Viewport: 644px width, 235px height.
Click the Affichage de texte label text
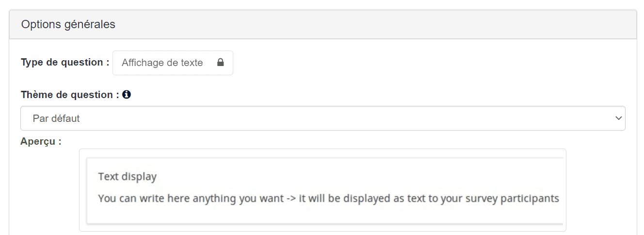pos(162,63)
